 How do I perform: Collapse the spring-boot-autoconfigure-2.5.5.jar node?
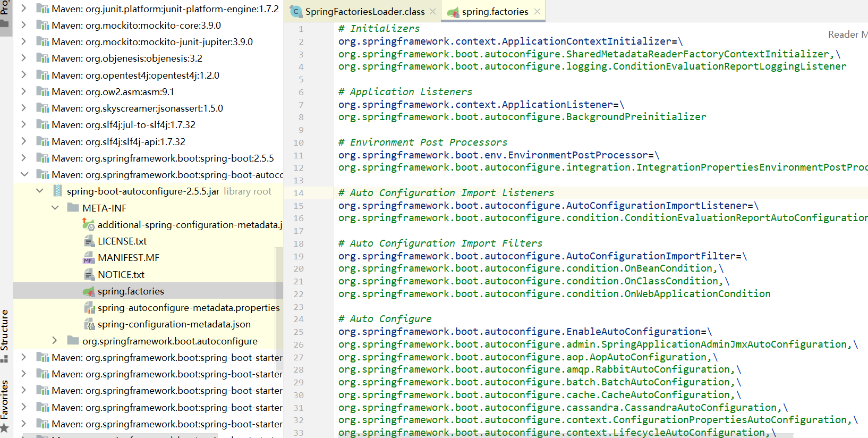tap(40, 191)
